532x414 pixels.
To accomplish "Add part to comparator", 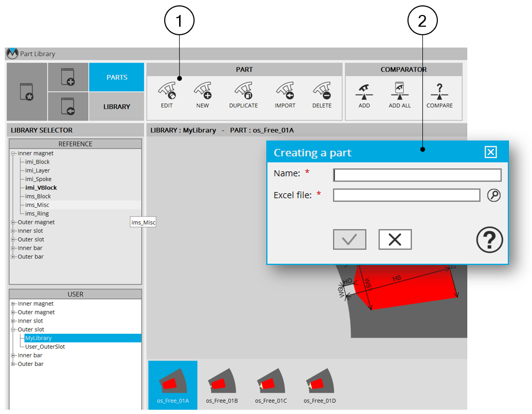I will (364, 93).
